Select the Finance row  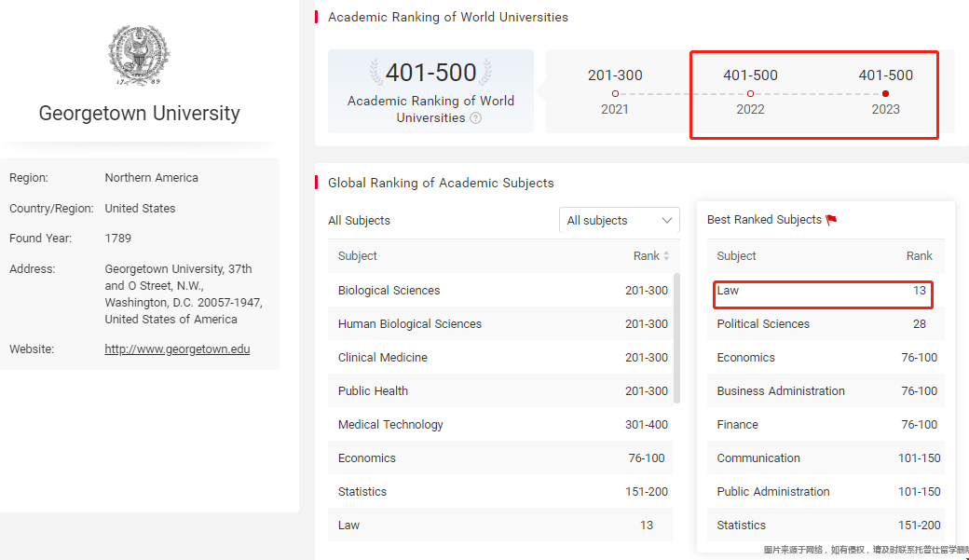826,425
